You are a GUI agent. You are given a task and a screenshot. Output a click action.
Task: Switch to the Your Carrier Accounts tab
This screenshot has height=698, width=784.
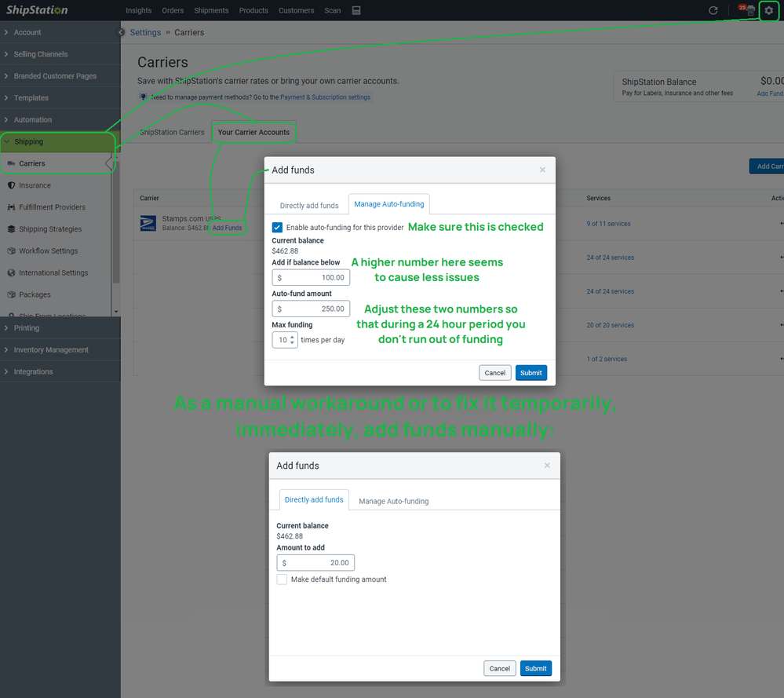[253, 132]
